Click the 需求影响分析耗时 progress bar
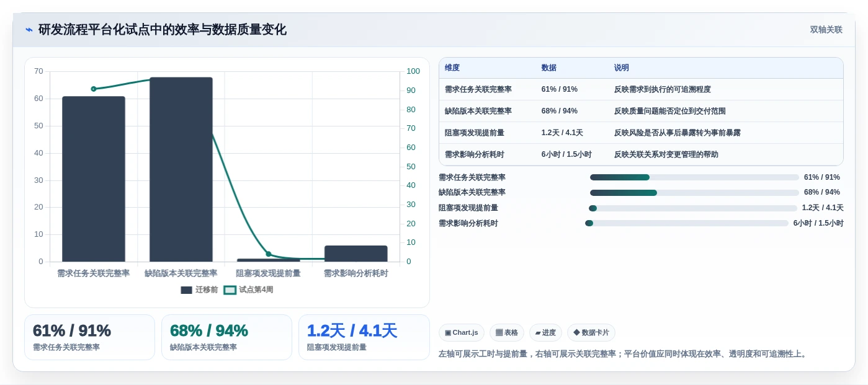868x385 pixels. click(687, 223)
